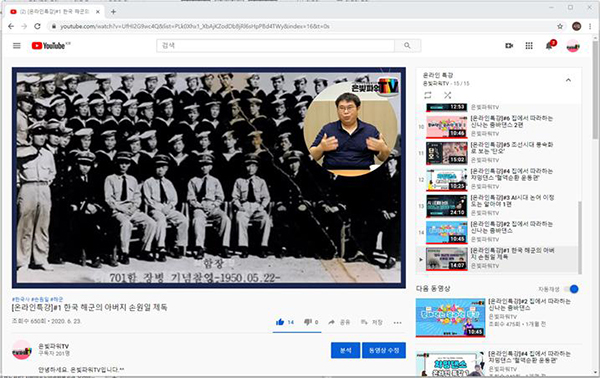Viewport: 600px width, 378px height.
Task: Click the YouTube search input field
Action: (x=276, y=46)
